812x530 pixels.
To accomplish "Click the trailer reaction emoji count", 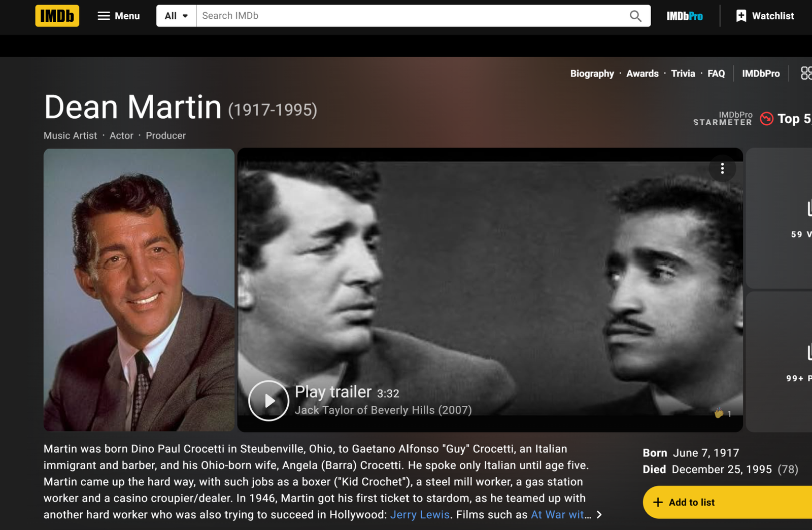I will (723, 414).
